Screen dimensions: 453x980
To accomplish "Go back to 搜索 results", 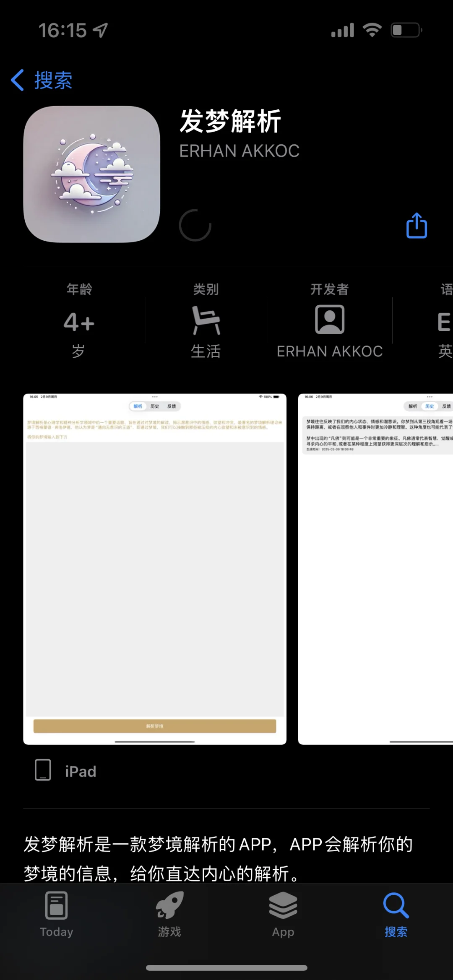I will tap(42, 80).
